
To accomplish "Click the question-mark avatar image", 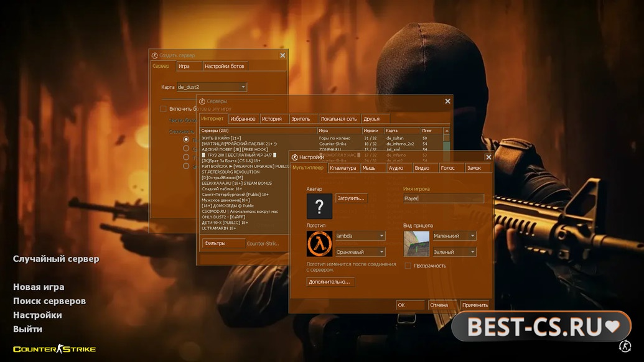I will 319,206.
